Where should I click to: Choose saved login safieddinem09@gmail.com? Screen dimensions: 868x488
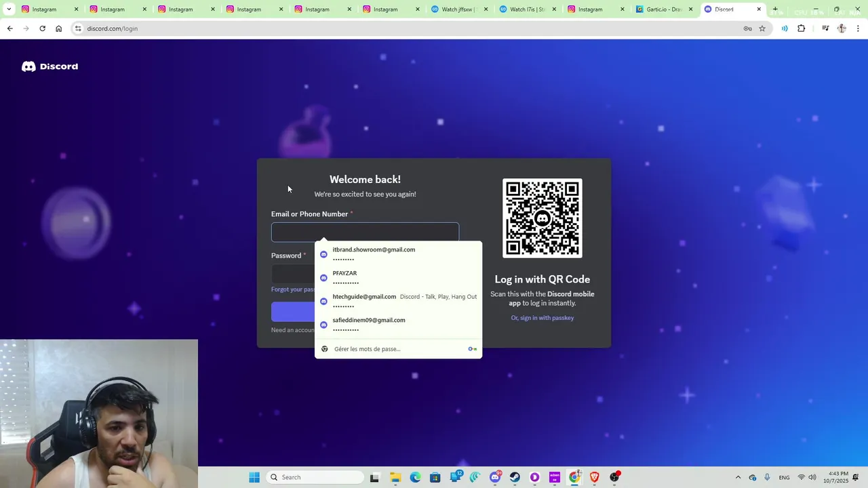pos(398,324)
